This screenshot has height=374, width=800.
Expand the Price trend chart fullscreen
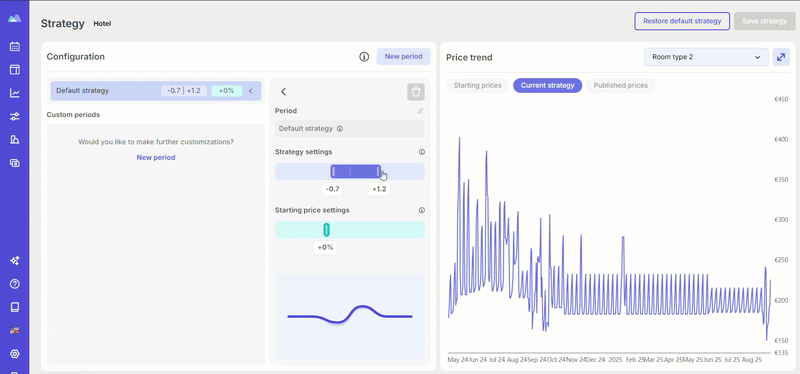(x=781, y=57)
